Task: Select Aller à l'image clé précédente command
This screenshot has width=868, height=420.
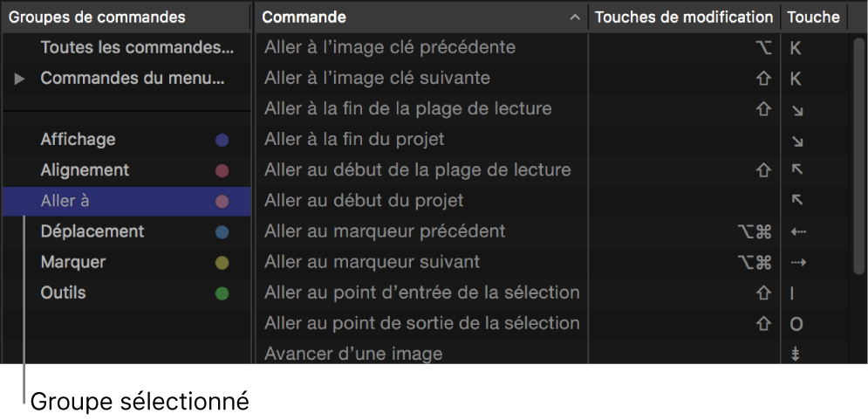Action: point(390,47)
